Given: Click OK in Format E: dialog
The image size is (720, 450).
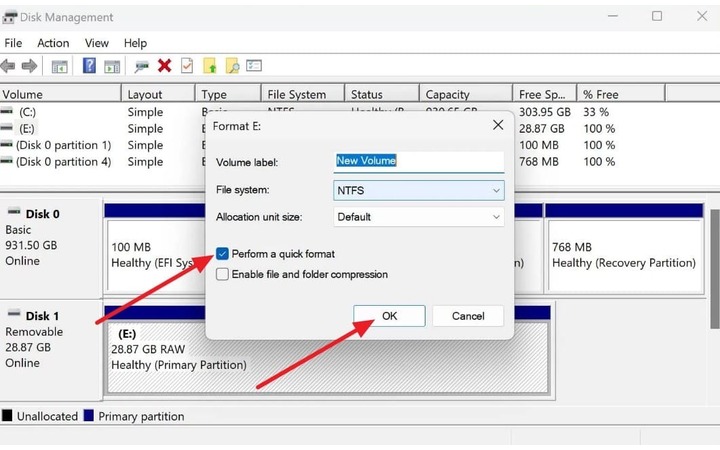Looking at the screenshot, I should click(x=389, y=316).
